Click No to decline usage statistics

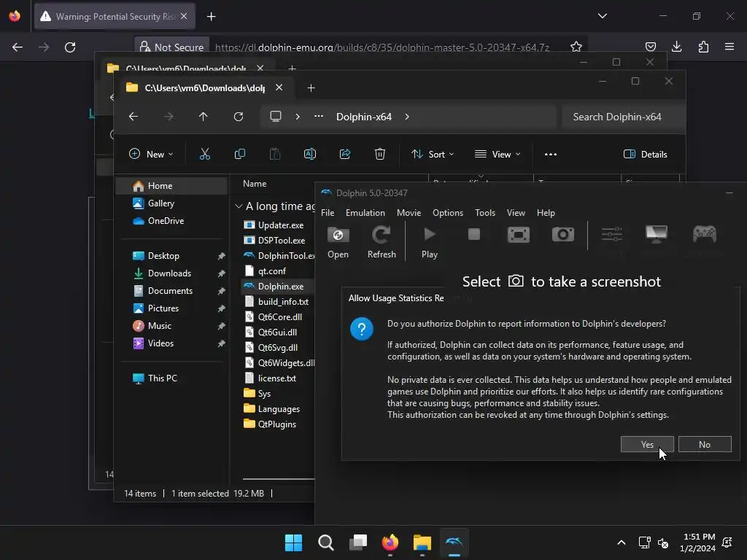point(705,444)
